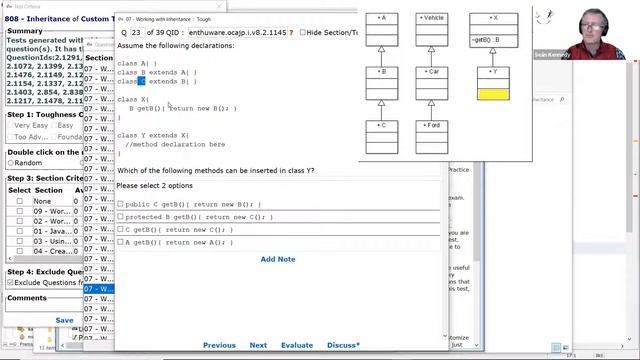Viewport: 640px width, 360px height.
Task: Check option 'public C getB()'
Action: point(120,204)
